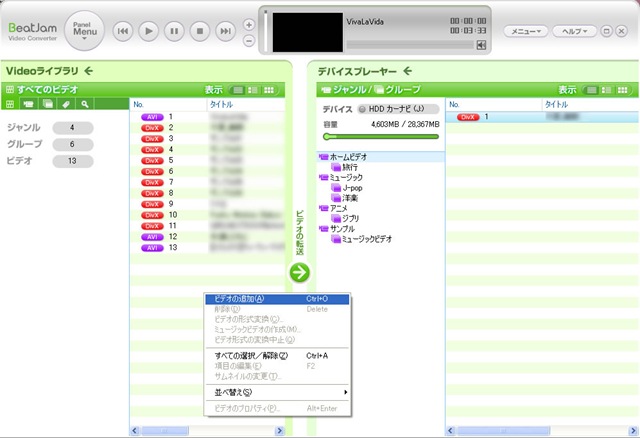This screenshot has height=438, width=640.
Task: Pause the current video
Action: [x=174, y=32]
